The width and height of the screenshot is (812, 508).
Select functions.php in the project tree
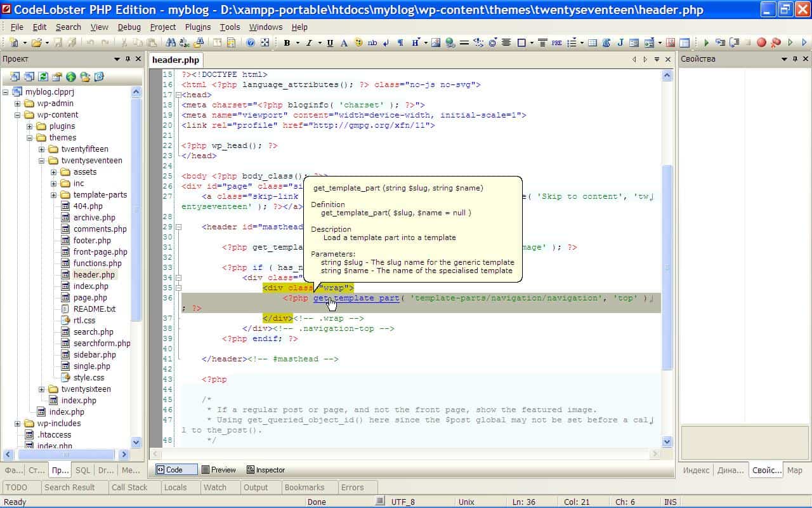click(x=97, y=264)
